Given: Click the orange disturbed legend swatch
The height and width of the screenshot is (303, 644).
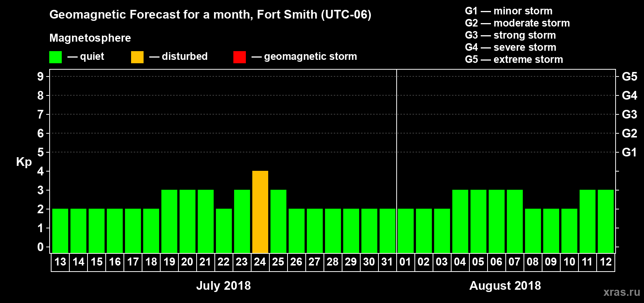Looking at the screenshot, I should [x=137, y=57].
